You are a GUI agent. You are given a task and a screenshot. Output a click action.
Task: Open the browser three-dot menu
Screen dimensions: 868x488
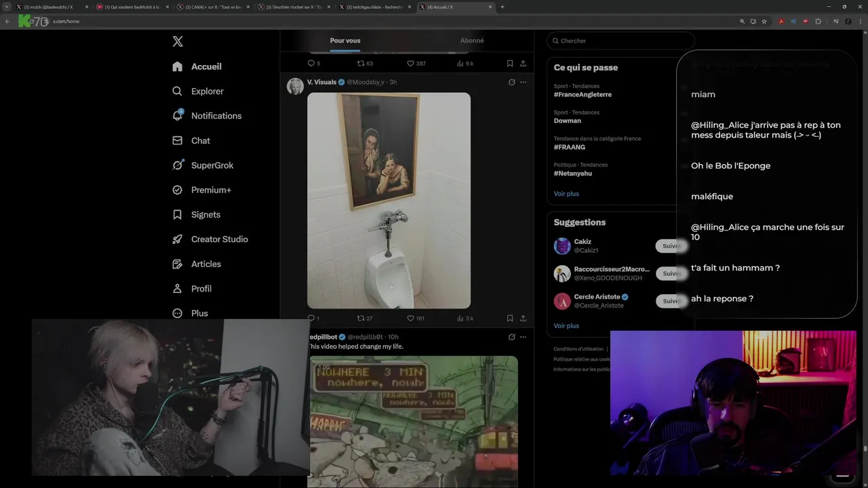860,21
